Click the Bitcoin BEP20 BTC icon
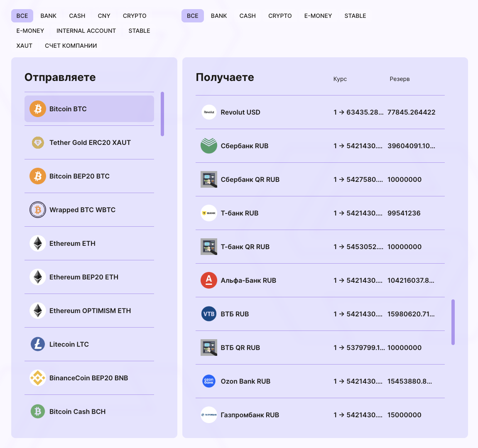This screenshot has height=448, width=478. tap(38, 176)
